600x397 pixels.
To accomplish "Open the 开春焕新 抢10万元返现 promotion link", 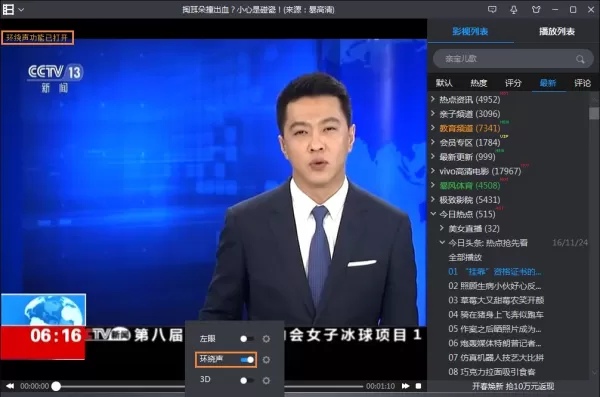I will (x=513, y=386).
